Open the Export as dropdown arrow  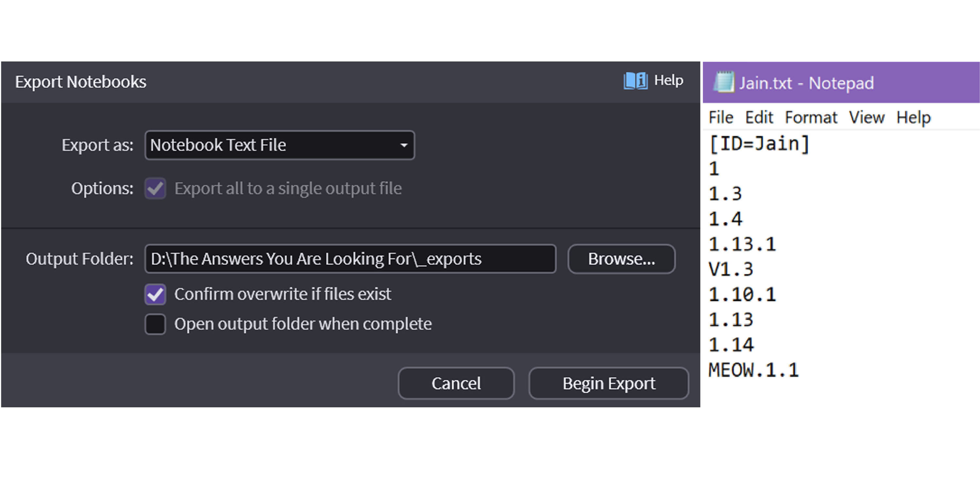tap(404, 145)
